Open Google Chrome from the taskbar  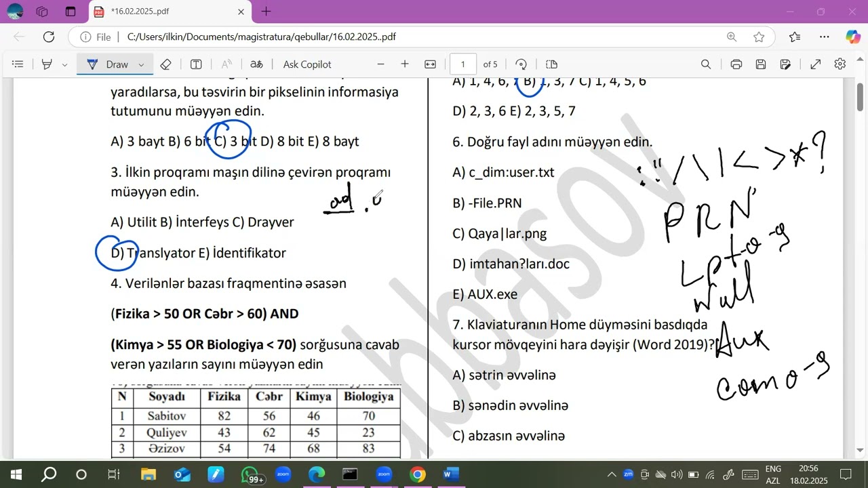[x=417, y=474]
